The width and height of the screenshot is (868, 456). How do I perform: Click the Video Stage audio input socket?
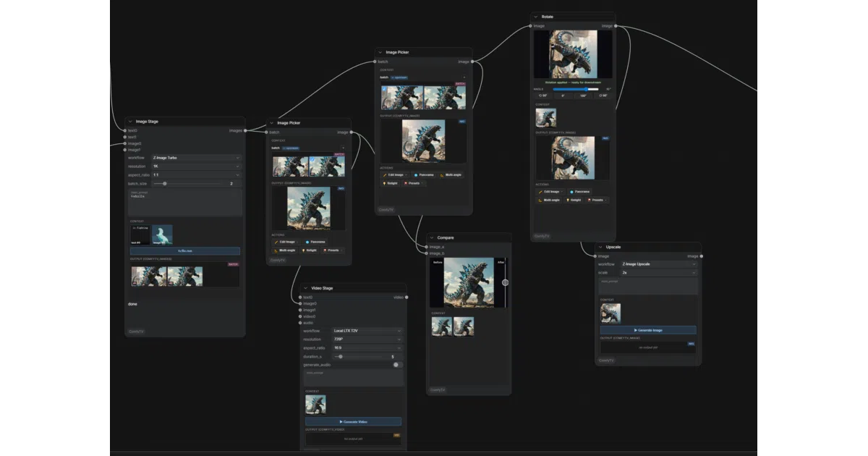click(300, 323)
